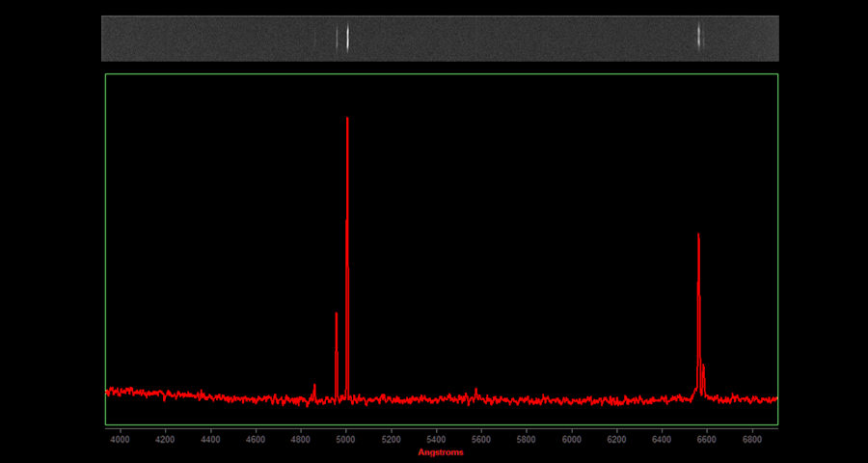Click the brightest line in the spectrum image strip
Viewport: 868px width, 463px height.
click(x=347, y=38)
